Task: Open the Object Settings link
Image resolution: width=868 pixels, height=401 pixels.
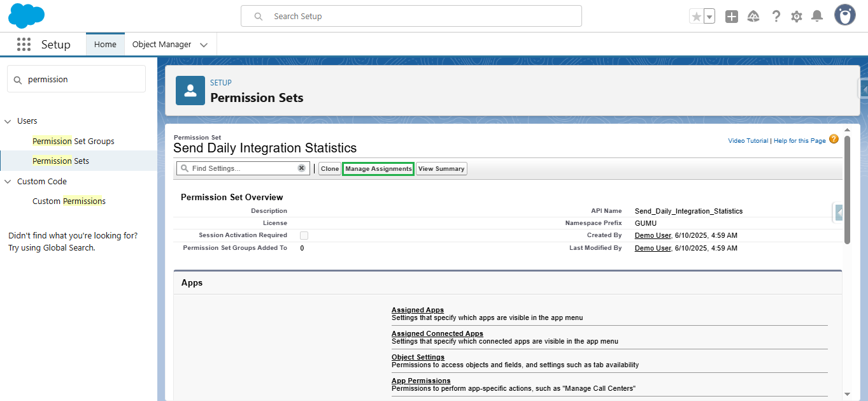Action: (x=418, y=357)
